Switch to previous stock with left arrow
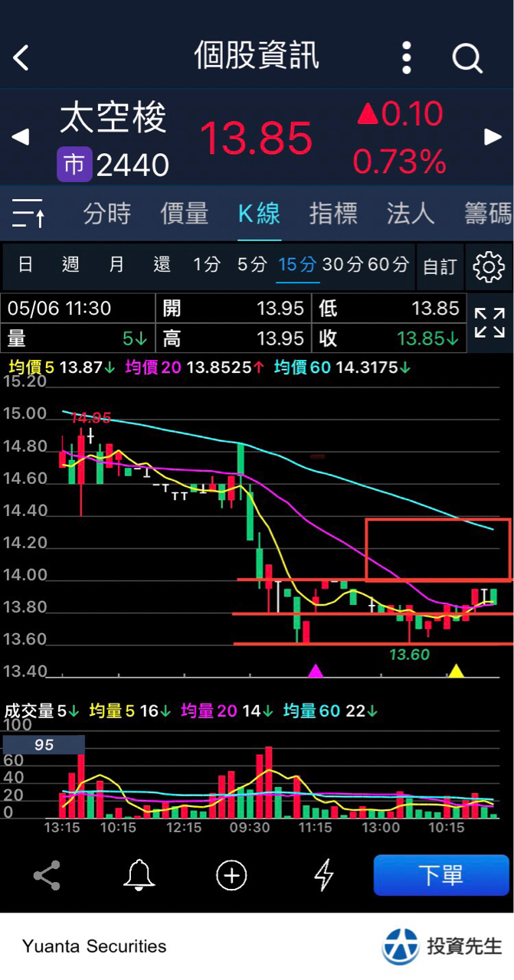The height and width of the screenshot is (980, 514). (x=21, y=138)
